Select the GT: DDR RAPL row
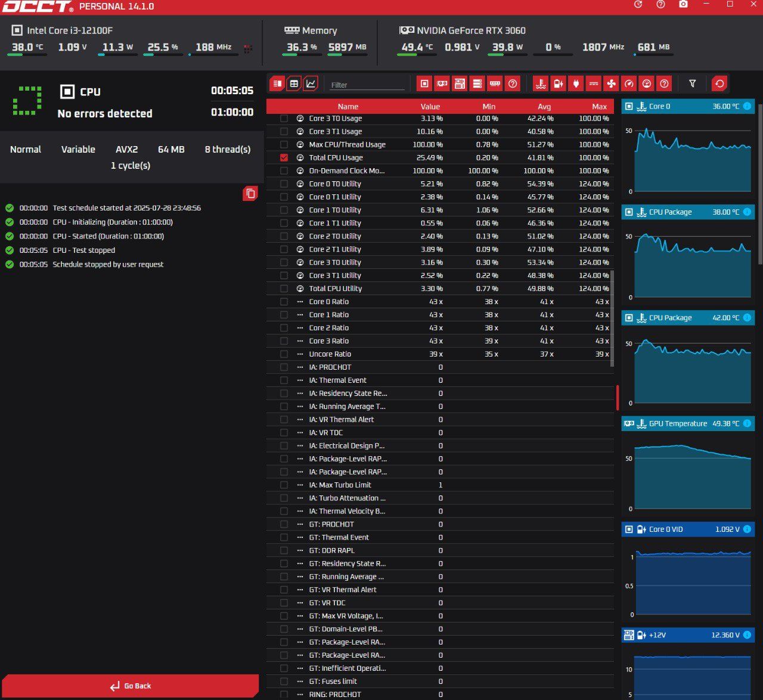763x700 pixels. 440,550
